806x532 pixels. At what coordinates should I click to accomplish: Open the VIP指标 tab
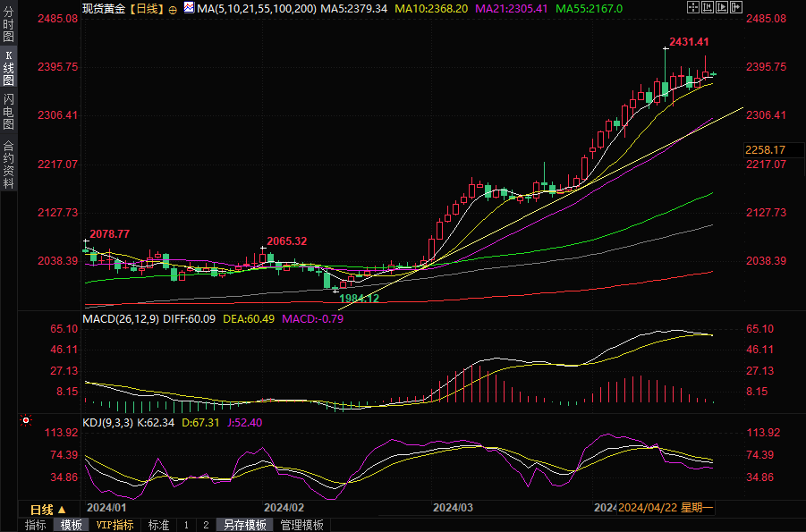click(115, 525)
